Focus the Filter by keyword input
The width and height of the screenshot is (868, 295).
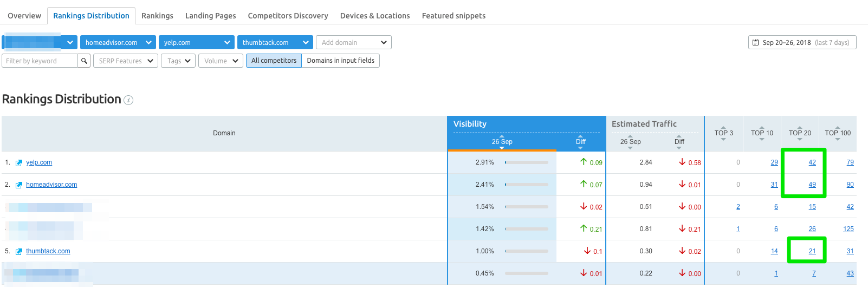[40, 61]
